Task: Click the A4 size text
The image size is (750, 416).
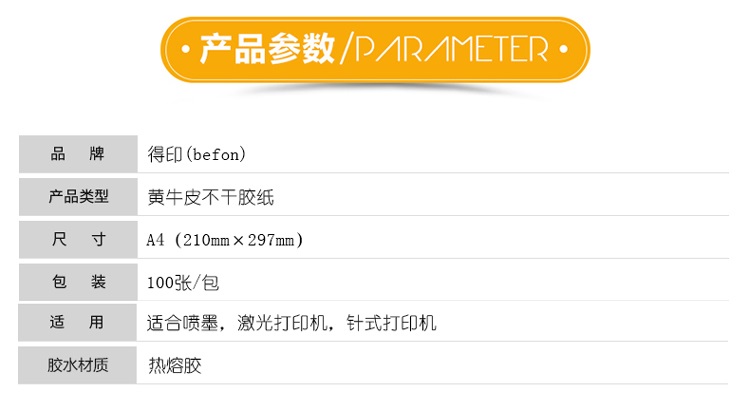Action: (155, 240)
